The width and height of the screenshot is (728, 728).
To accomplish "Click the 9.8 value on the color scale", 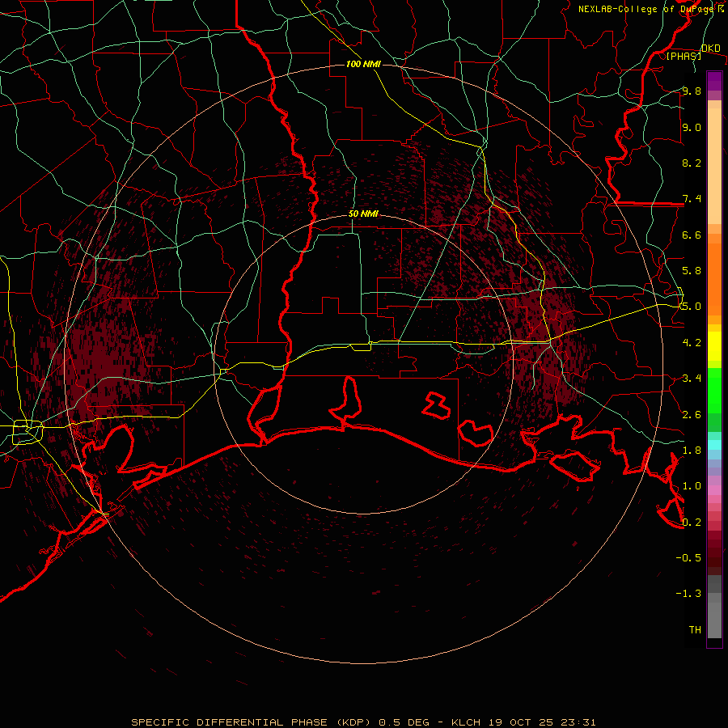I will [x=692, y=91].
